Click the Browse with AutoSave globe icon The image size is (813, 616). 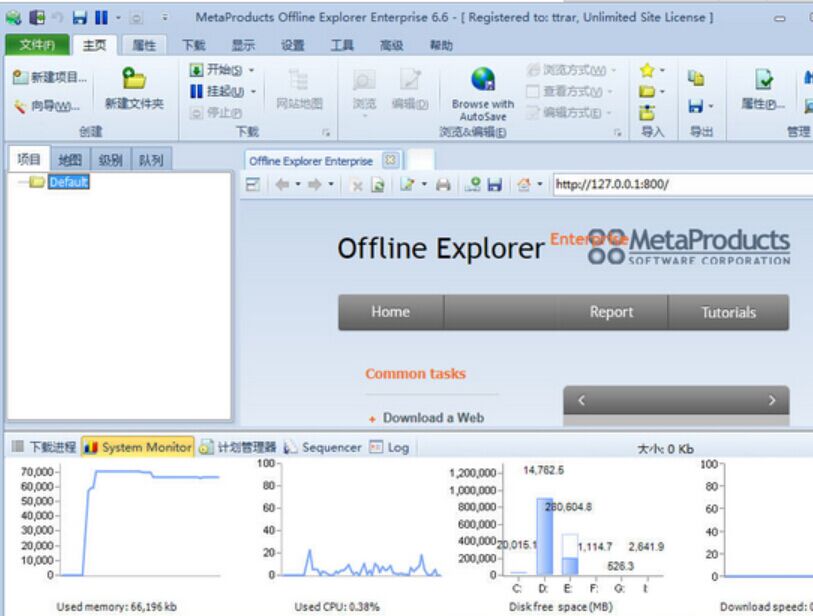(x=483, y=79)
